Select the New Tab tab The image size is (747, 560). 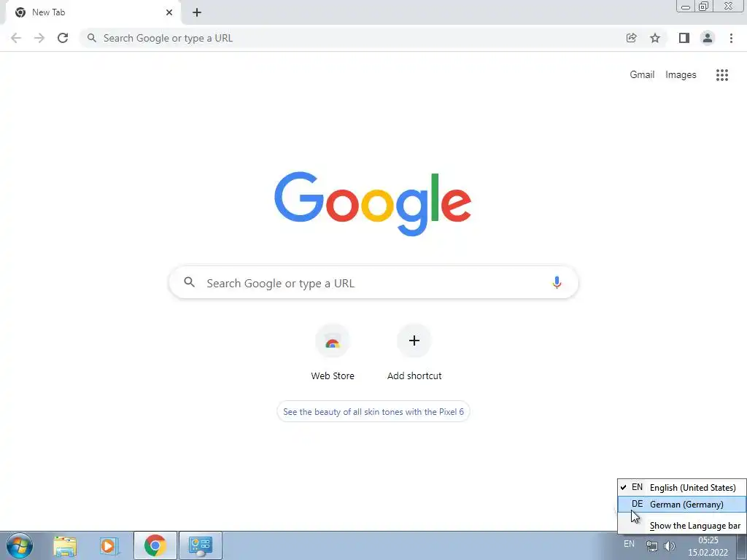(93, 12)
